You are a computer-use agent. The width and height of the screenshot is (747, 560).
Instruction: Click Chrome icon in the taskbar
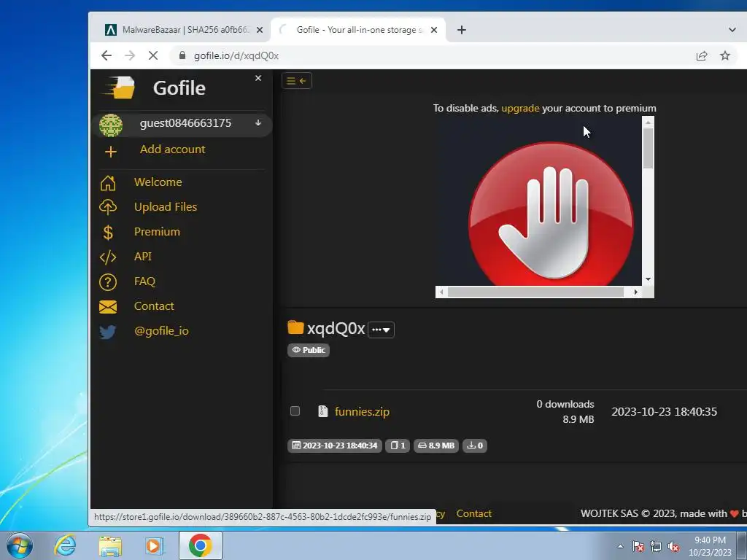pos(200,545)
